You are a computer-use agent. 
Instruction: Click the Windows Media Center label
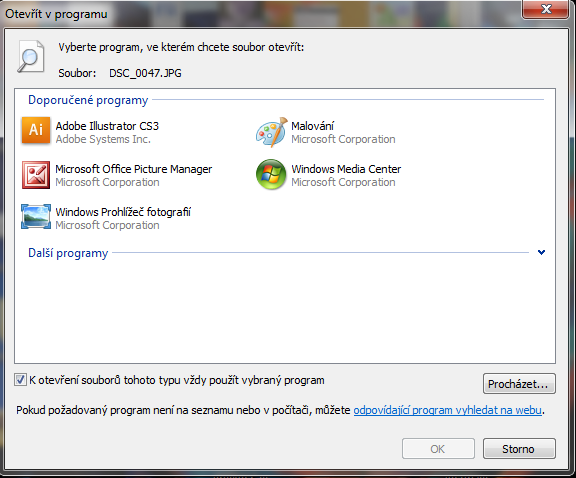coord(346,169)
